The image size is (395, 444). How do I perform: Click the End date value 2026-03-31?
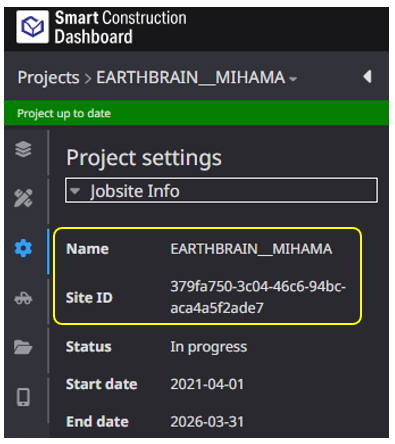pos(207,422)
